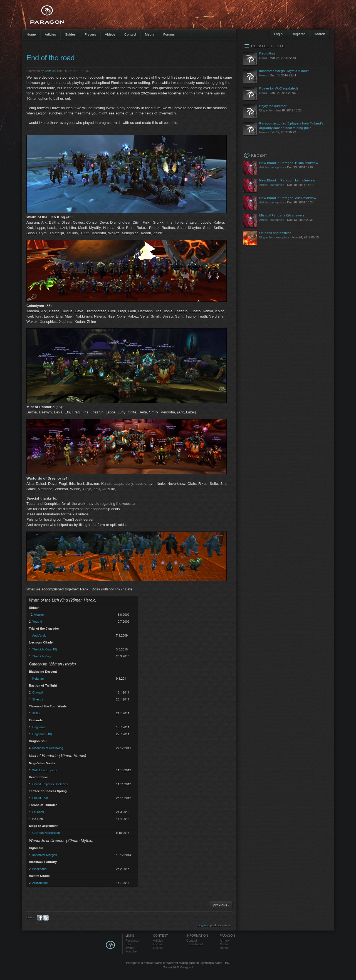The image size is (356, 980).
Task: Go to the Home menu item
Action: (31, 35)
